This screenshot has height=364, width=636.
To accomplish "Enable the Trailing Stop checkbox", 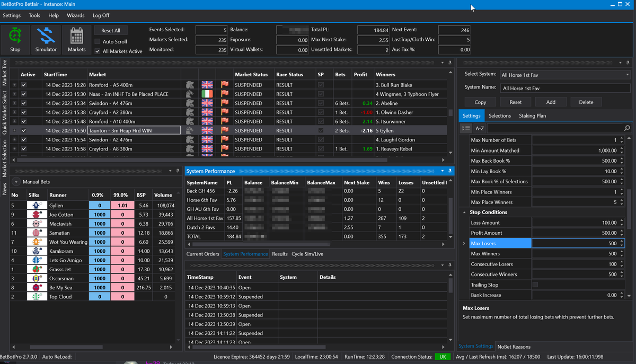I will click(x=535, y=285).
